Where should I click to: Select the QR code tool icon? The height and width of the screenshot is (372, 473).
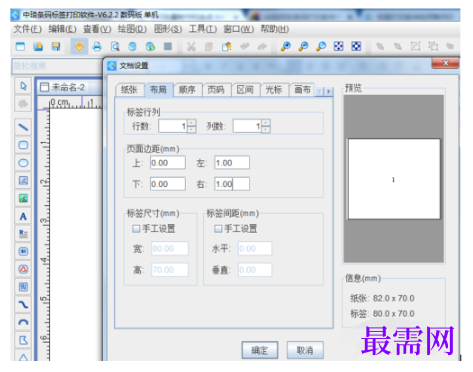(23, 287)
